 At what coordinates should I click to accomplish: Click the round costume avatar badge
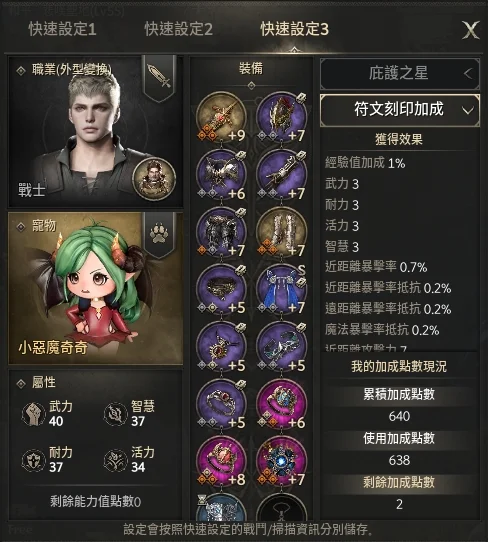tap(154, 179)
